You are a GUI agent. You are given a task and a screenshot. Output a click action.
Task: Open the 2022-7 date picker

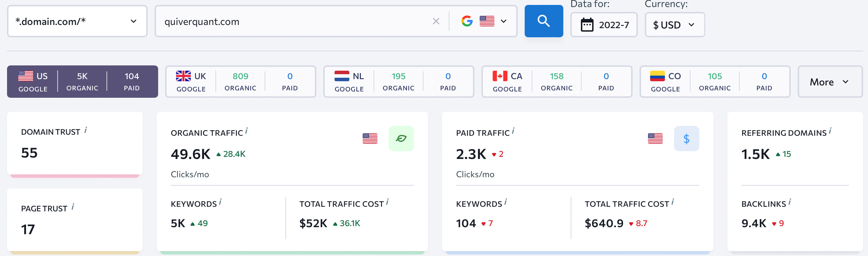coord(604,25)
